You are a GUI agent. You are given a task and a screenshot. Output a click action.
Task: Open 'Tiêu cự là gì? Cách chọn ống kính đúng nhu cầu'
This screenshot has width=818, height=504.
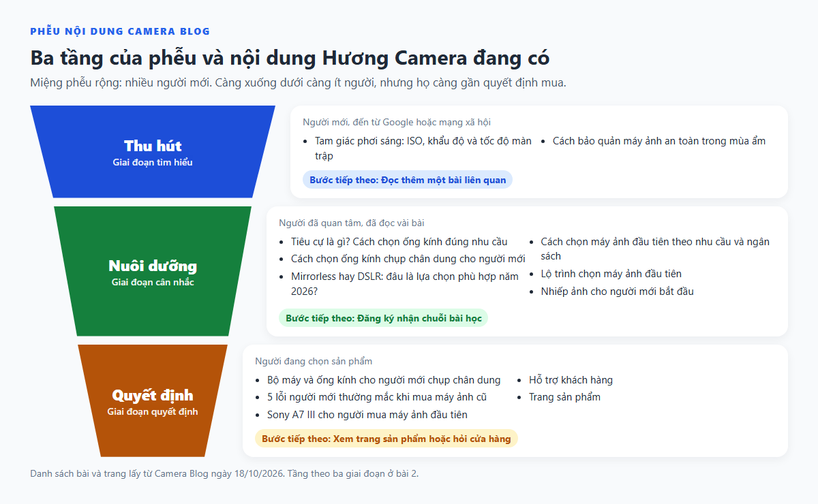(399, 242)
